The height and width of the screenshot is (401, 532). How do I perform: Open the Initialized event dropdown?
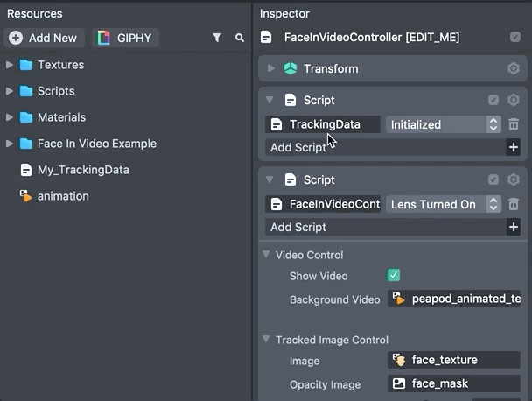coord(443,125)
